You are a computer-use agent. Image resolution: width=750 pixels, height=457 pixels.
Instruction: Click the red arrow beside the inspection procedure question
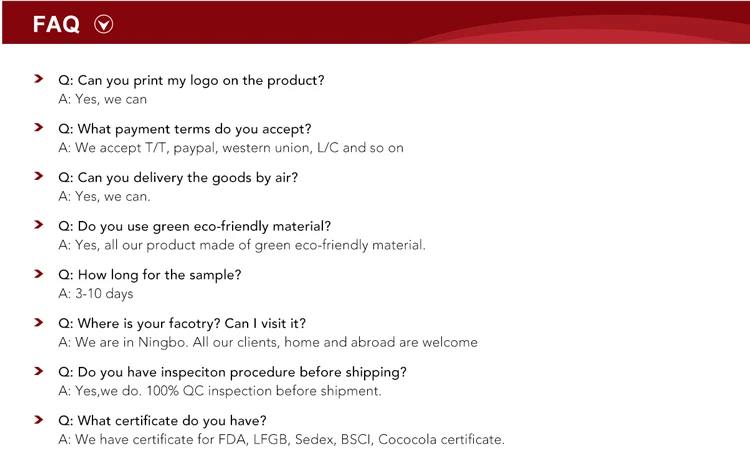point(38,370)
